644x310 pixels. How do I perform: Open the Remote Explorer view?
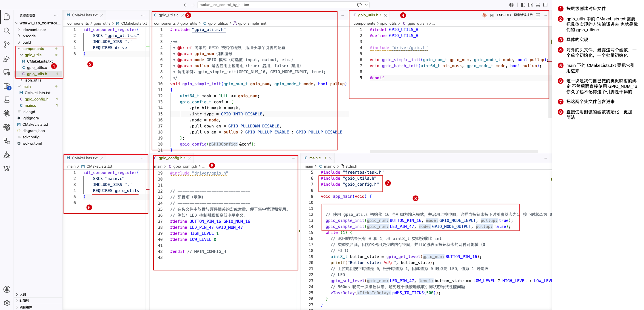pos(7,72)
